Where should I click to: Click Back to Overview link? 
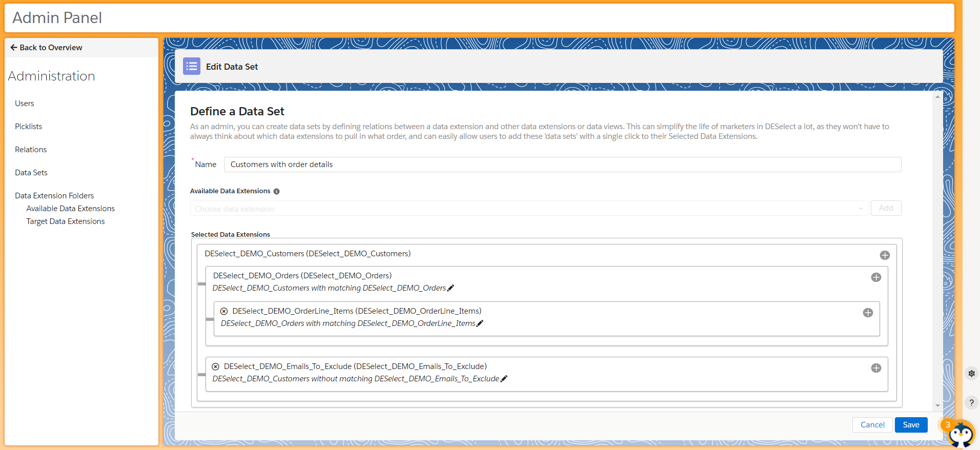click(x=46, y=48)
